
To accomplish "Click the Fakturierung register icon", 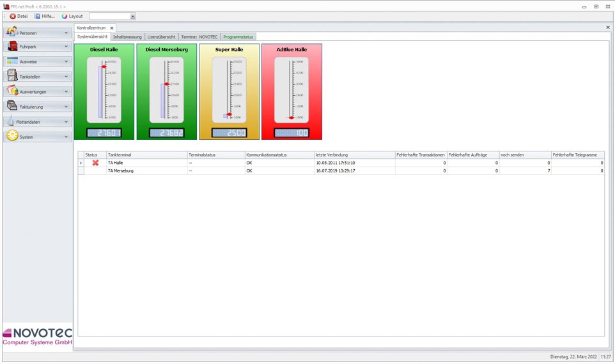I will click(x=12, y=106).
